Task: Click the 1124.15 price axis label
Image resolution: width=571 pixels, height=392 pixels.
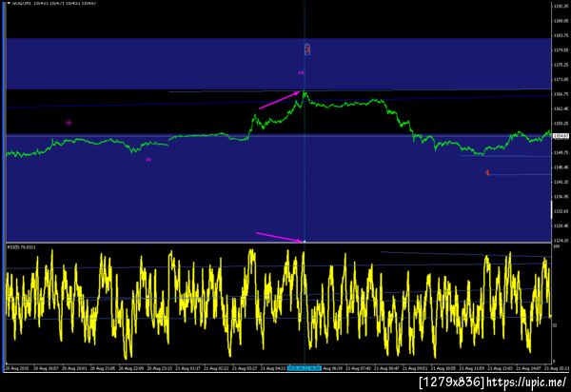Action: pos(561,240)
